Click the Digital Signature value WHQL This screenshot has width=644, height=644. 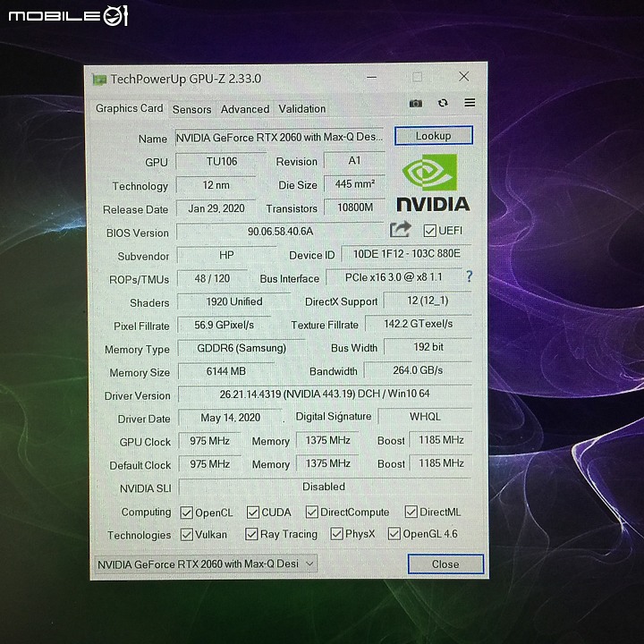coord(425,417)
